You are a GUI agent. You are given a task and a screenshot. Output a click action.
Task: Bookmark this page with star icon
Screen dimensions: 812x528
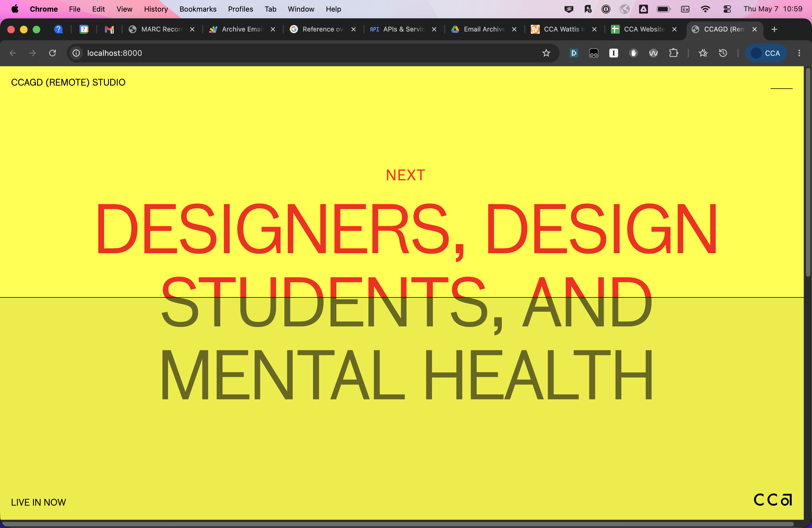point(546,53)
